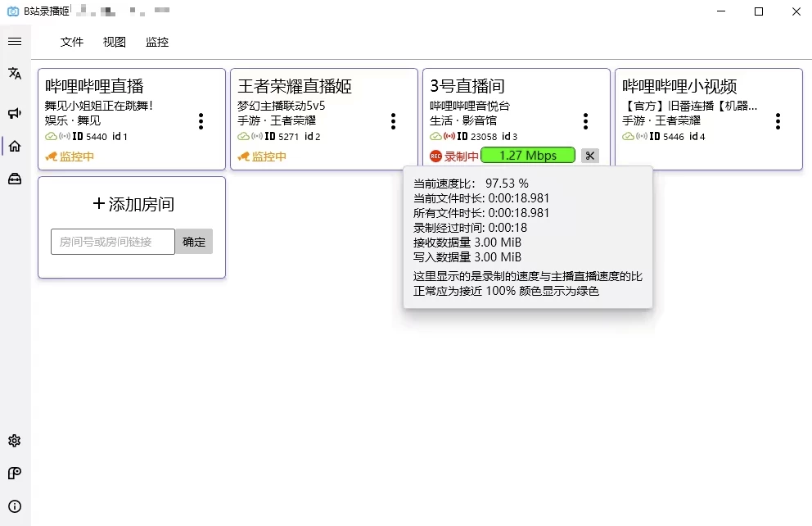Image resolution: width=812 pixels, height=526 pixels.
Task: Open the three-dot menu on 王者荣耀直播姬 card
Action: point(393,120)
